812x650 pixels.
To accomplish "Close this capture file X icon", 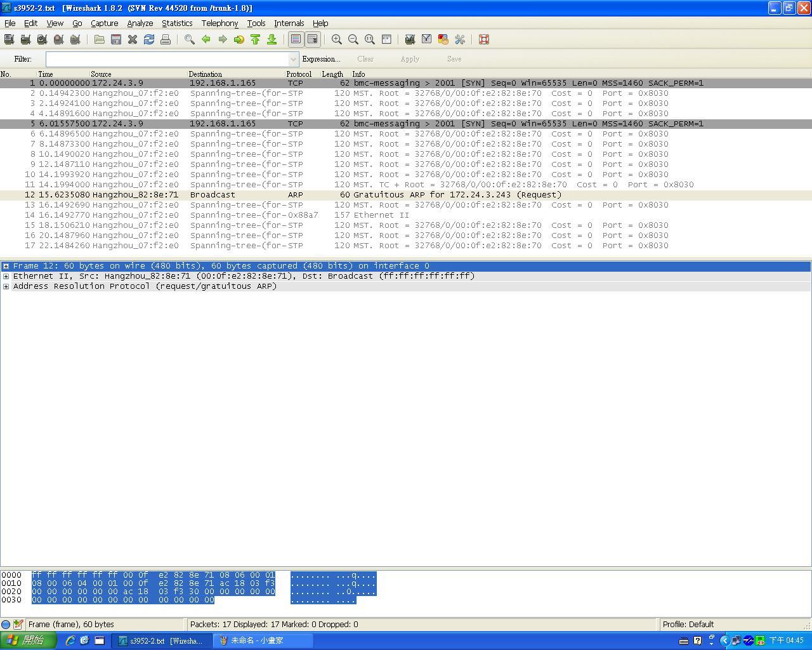I will [x=133, y=39].
